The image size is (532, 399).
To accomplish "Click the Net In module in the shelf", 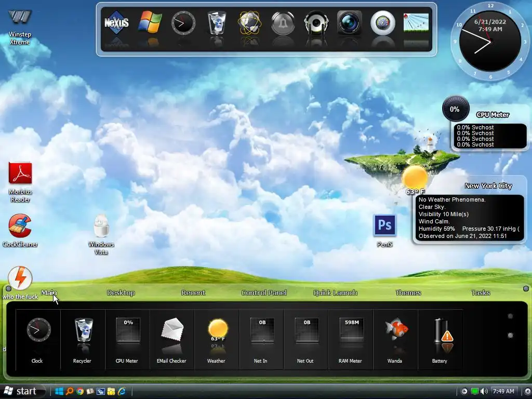I will click(261, 339).
